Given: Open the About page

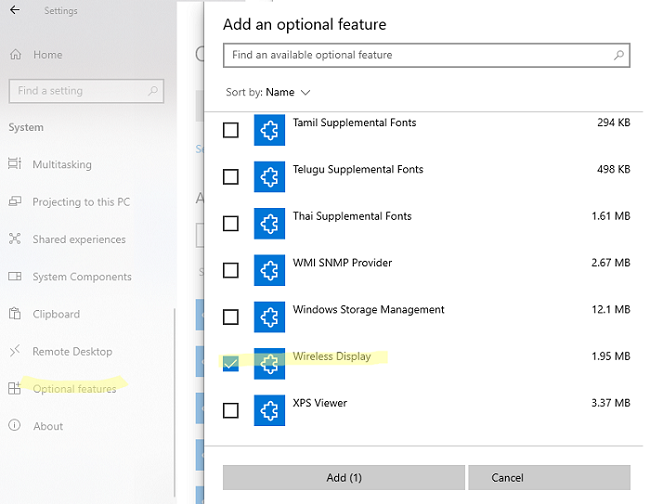Looking at the screenshot, I should click(x=48, y=426).
